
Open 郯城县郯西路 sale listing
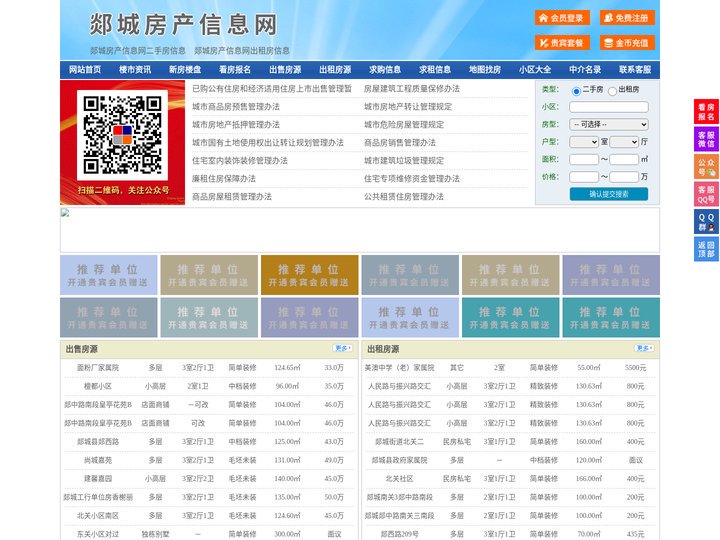pos(98,442)
